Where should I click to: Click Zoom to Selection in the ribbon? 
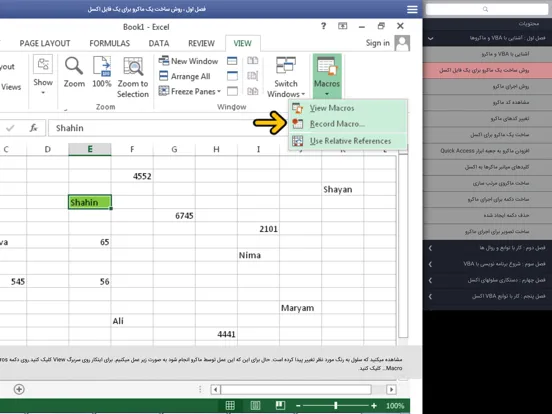click(133, 77)
